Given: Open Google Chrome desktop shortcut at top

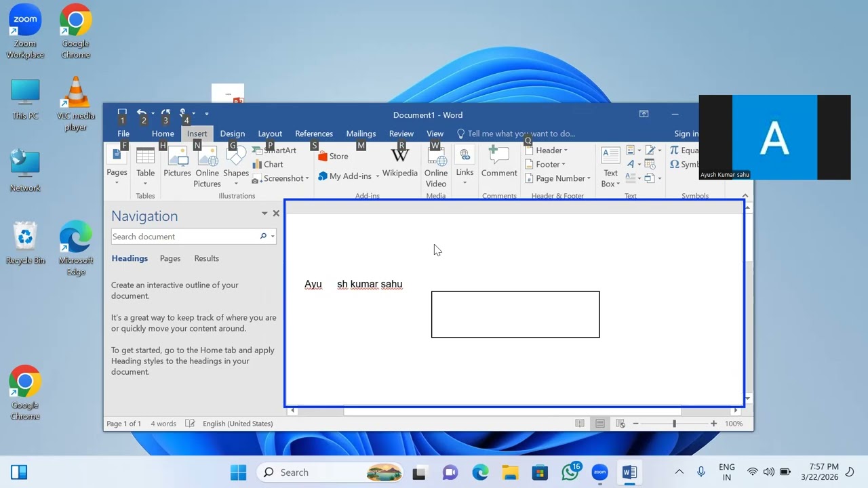Looking at the screenshot, I should [75, 31].
